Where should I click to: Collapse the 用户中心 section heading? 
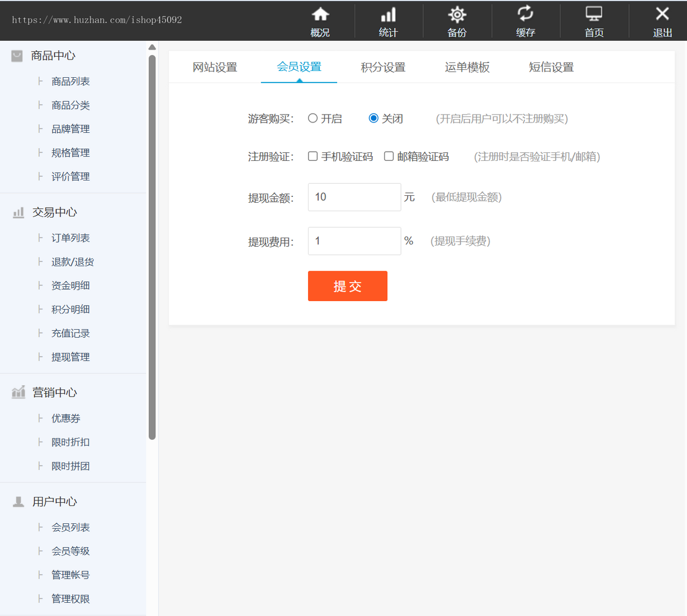click(x=54, y=502)
